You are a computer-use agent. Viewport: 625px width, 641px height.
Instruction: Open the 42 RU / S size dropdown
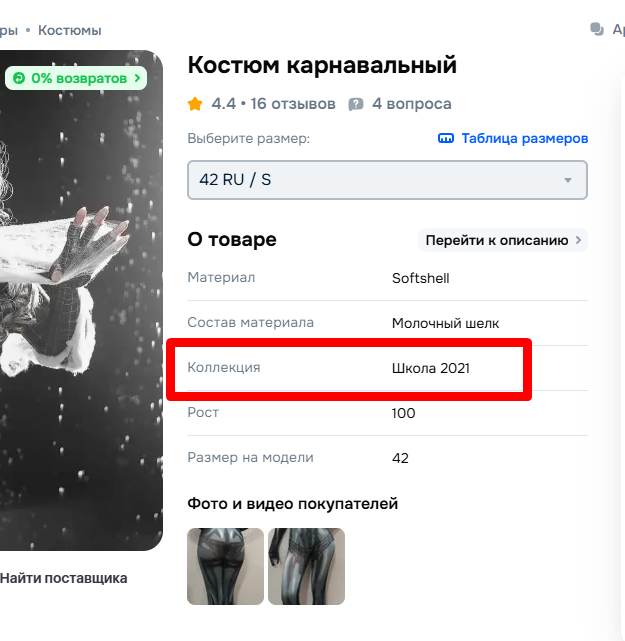coord(387,180)
